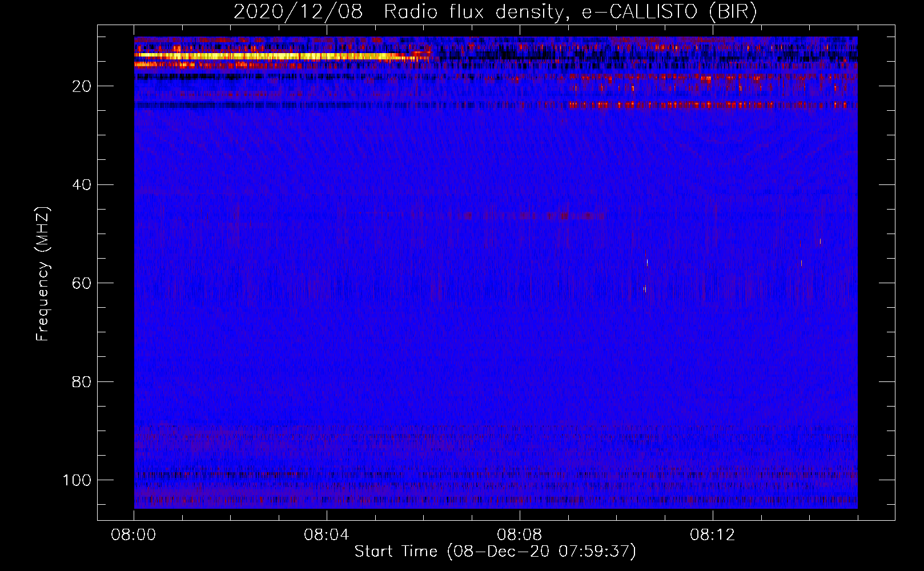Click the 08:12 time tick label
Image resolution: width=924 pixels, height=571 pixels.
point(713,535)
